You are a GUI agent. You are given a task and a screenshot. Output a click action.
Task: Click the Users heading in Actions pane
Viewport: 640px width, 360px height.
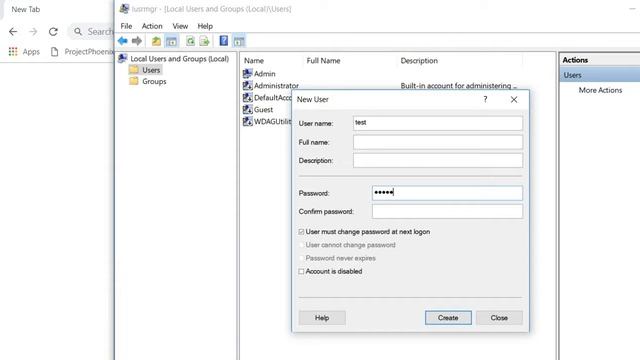pos(572,75)
